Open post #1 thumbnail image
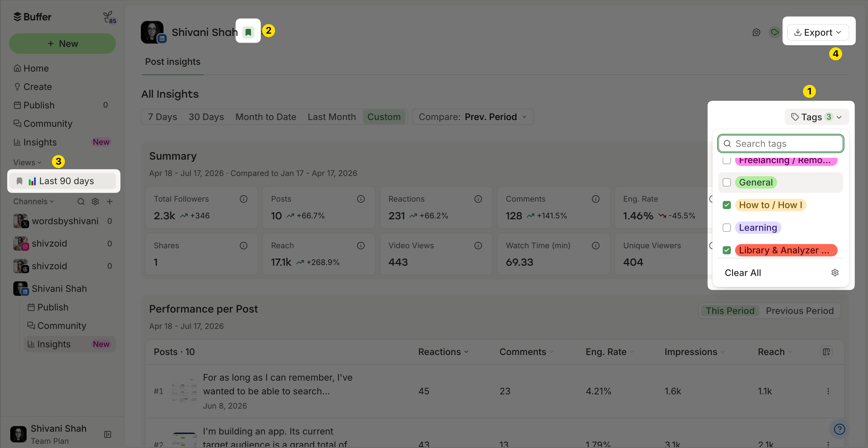The height and width of the screenshot is (448, 868). 184,391
